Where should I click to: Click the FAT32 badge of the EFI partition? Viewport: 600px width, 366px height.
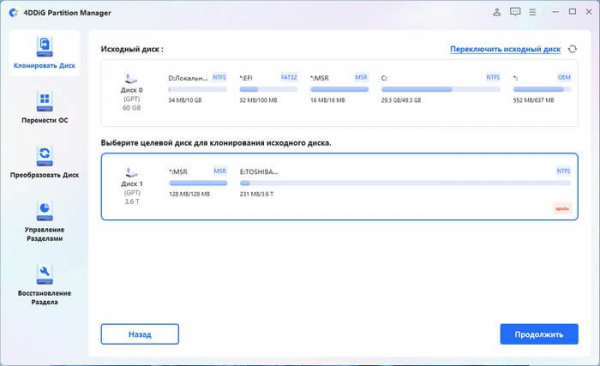289,77
